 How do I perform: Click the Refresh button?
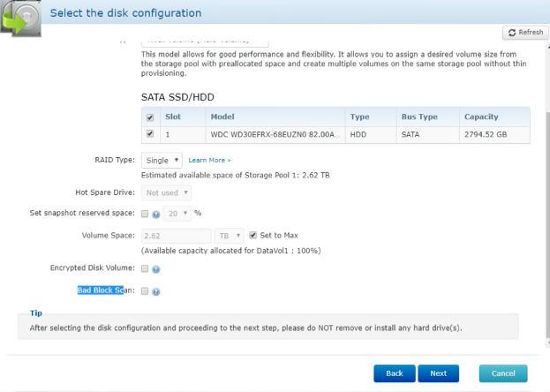coord(524,33)
